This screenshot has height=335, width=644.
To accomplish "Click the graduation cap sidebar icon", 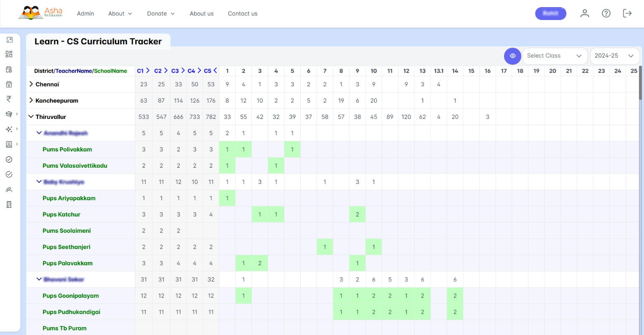I will [9, 114].
